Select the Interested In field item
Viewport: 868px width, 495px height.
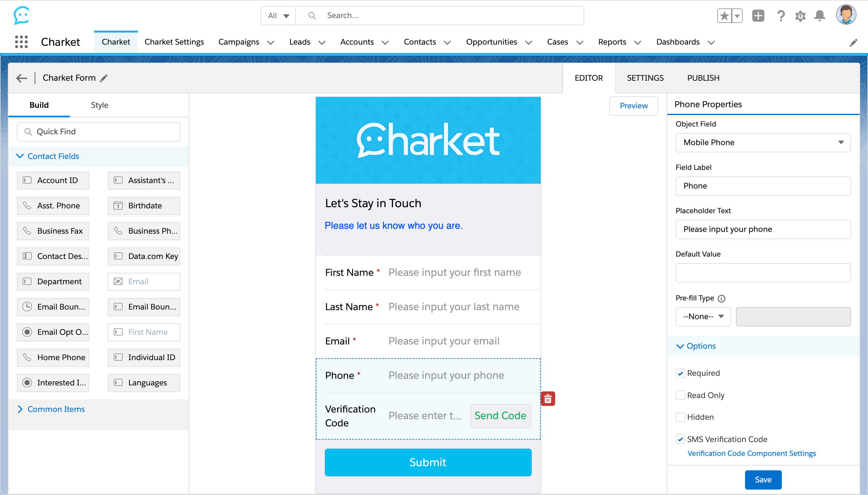(x=53, y=383)
